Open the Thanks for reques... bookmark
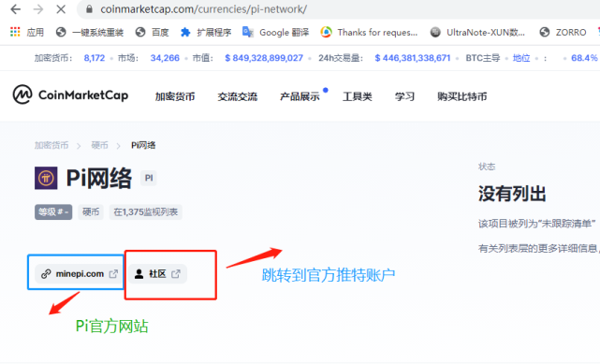600x364 pixels. (369, 32)
